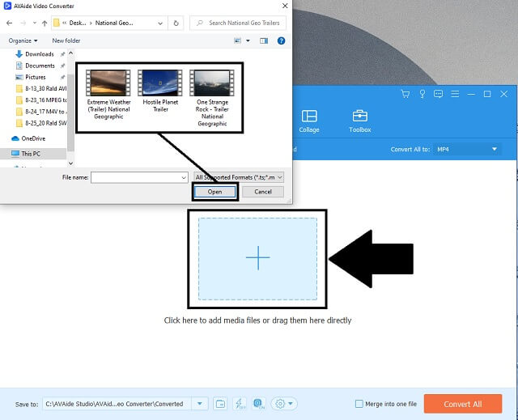Click the Search National Geo Trailers box
The height and width of the screenshot is (420, 518).
tap(238, 23)
